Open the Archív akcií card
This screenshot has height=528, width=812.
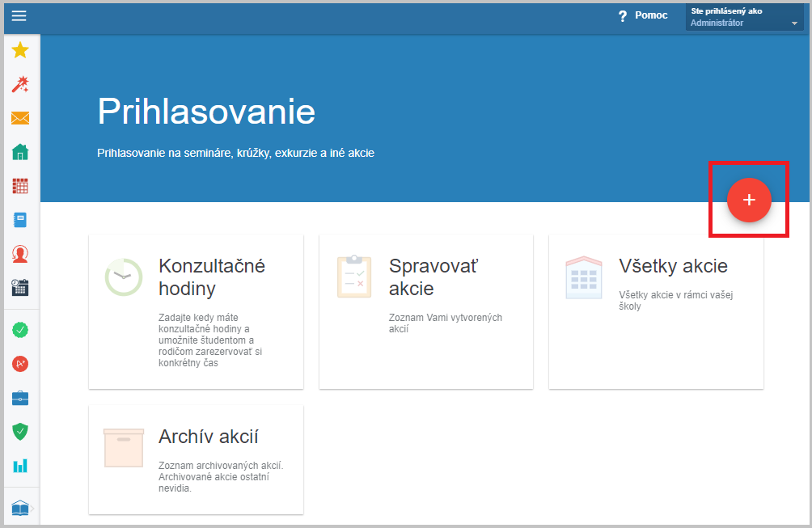(197, 459)
